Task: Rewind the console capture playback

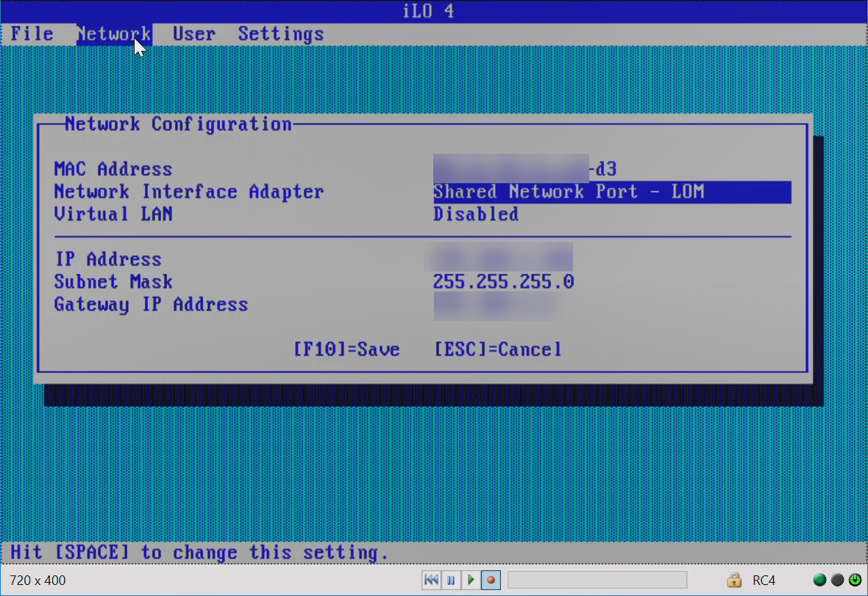Action: point(431,580)
